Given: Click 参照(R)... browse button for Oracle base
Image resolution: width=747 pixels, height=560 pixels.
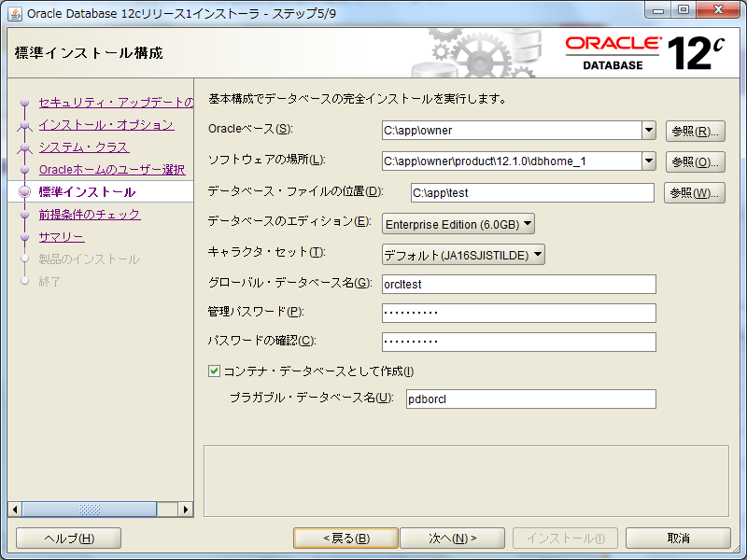Looking at the screenshot, I should [x=695, y=131].
